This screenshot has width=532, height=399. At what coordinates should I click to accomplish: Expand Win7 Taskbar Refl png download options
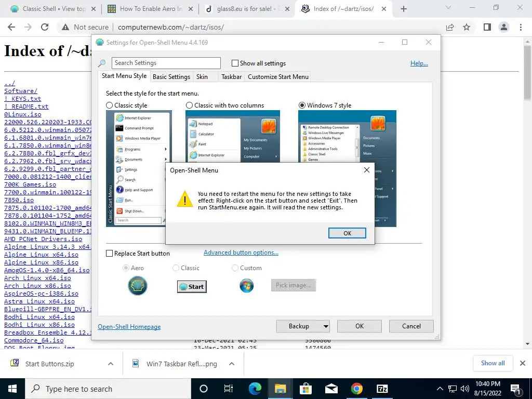pos(232,364)
